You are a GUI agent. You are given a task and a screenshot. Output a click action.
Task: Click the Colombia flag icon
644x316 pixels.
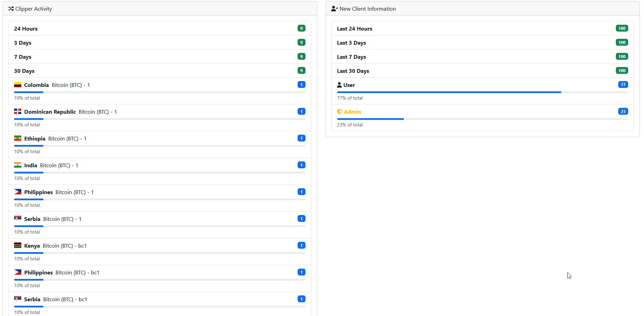(18, 85)
